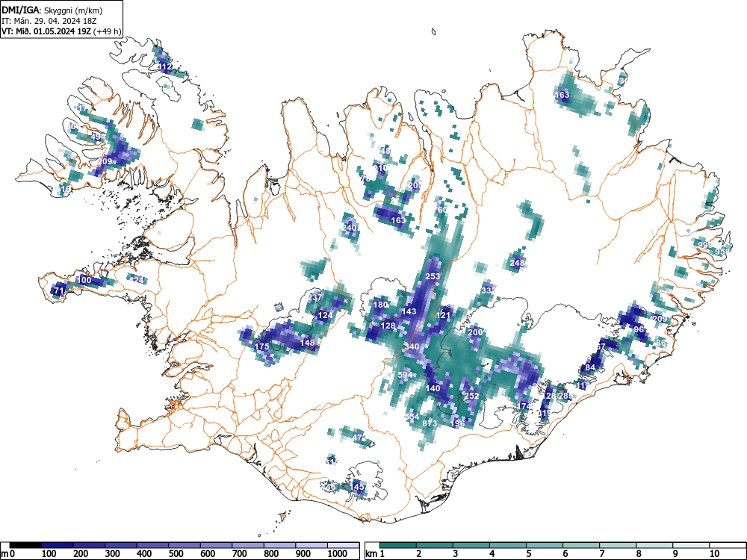Click the '112' visibility value on the map

pos(165,66)
